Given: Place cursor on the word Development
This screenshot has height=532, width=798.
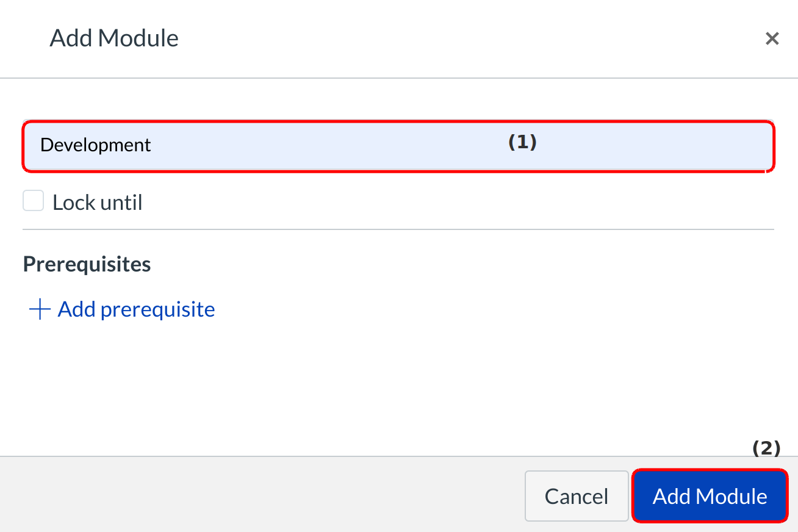Looking at the screenshot, I should pos(95,145).
